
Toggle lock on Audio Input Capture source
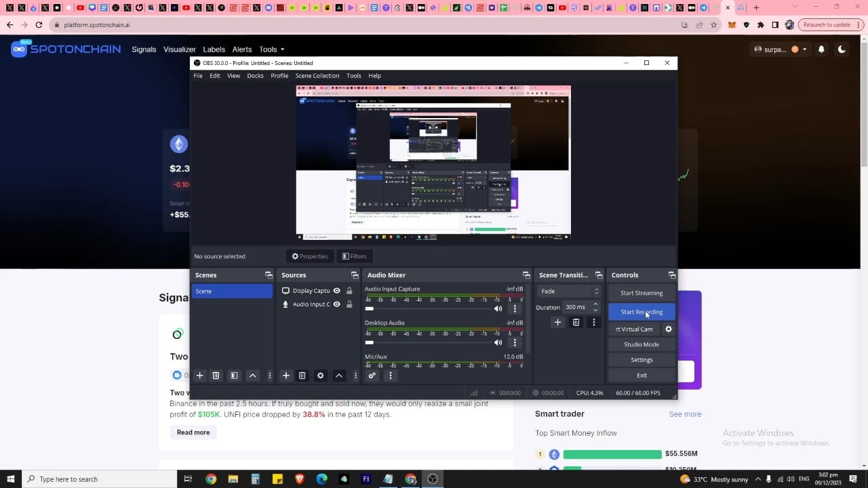[349, 304]
